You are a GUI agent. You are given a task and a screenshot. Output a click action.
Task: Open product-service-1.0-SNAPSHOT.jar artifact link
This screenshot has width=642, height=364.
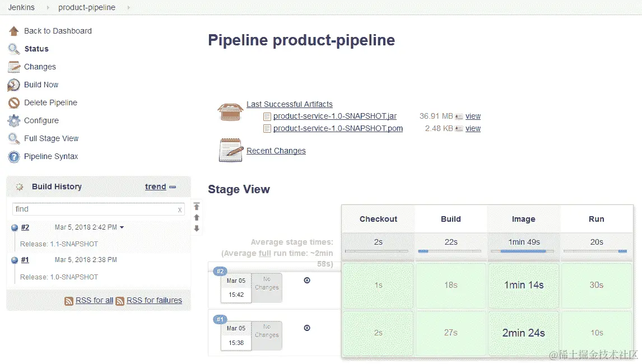(334, 116)
